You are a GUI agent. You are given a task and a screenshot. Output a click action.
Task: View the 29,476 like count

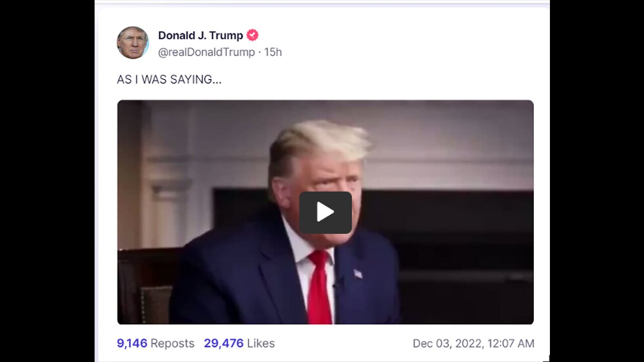click(x=223, y=343)
